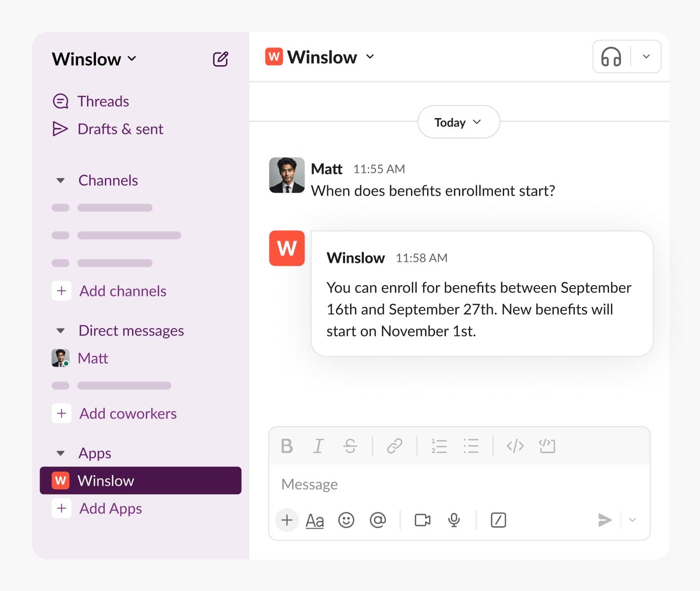Toggle inline code formatting
Screen dimensions: 700x591
[515, 446]
